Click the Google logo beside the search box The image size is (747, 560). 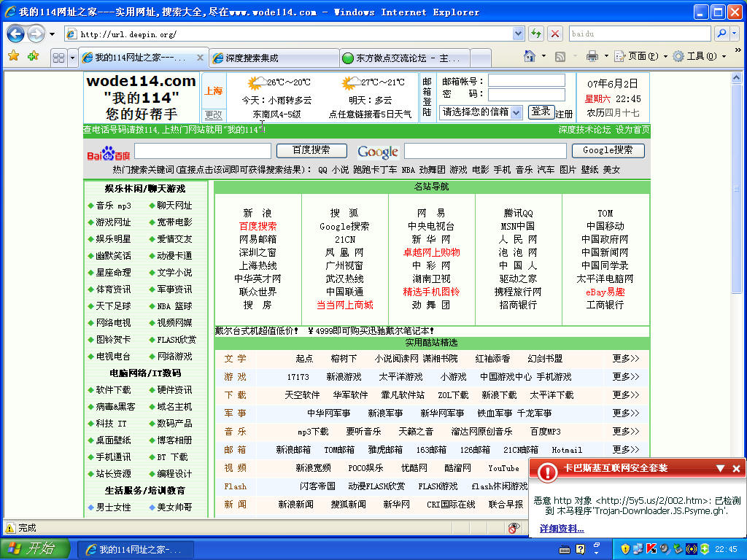point(378,152)
